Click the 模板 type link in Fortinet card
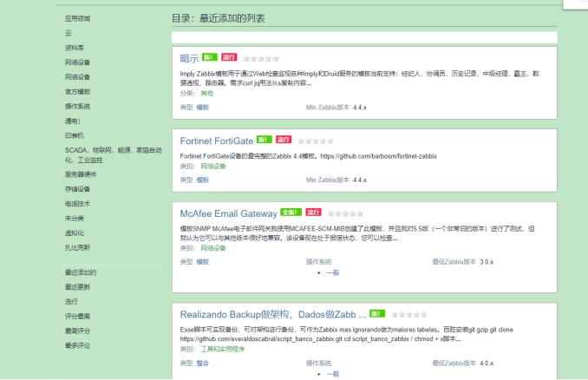588x380 pixels. (203, 180)
